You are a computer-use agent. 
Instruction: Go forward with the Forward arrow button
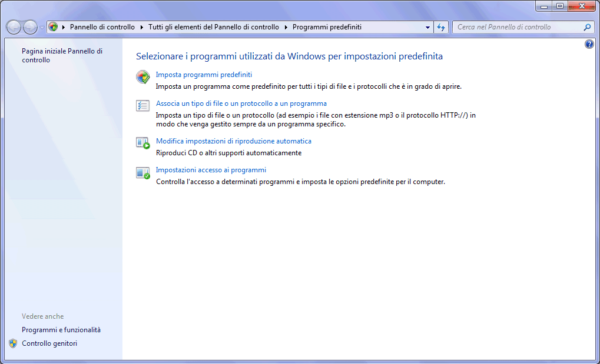point(30,27)
